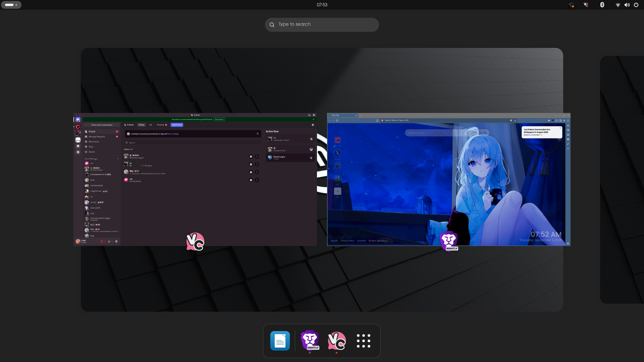Screen dimensions: 644x362
Task: Launch Brave Nightly from the dock
Action: tap(310, 341)
